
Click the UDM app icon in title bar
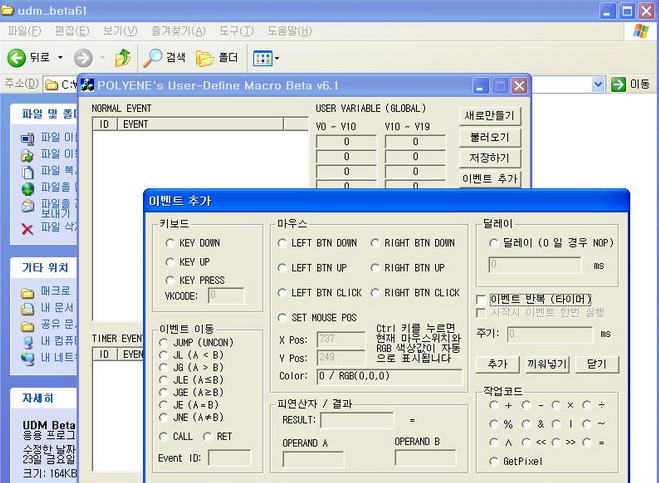pos(87,85)
